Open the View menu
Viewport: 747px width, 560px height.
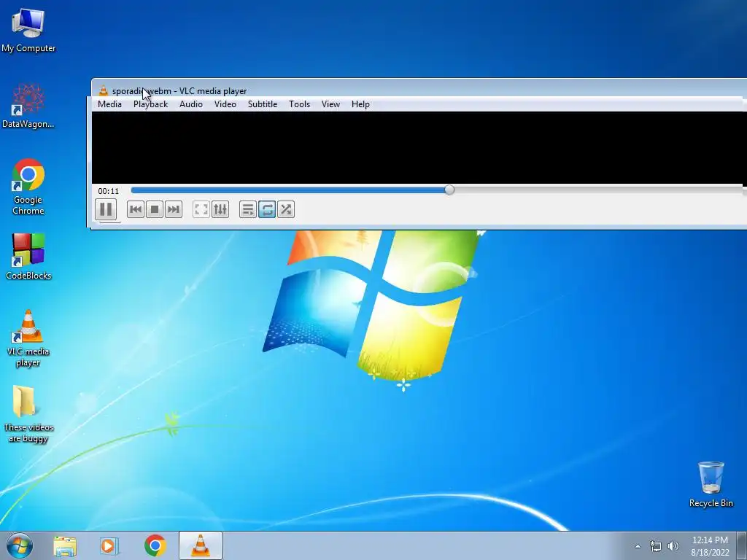330,104
